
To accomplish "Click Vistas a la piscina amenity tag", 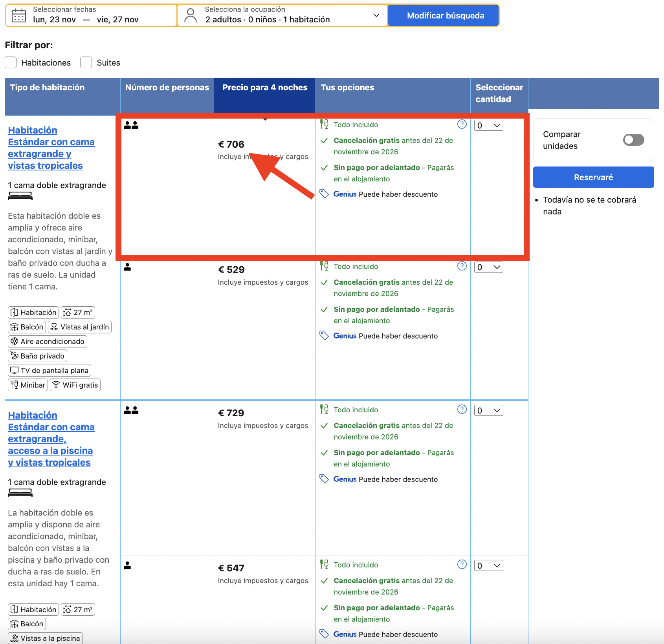I will (45, 638).
